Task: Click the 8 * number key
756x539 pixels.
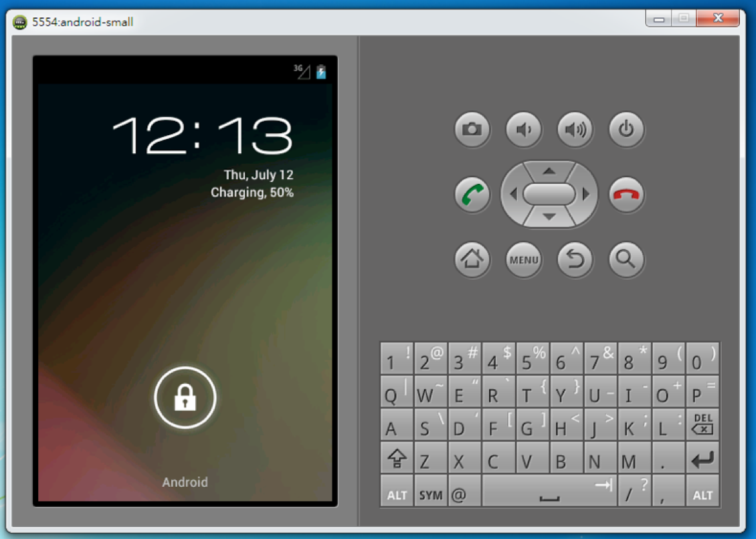Action: tap(634, 358)
